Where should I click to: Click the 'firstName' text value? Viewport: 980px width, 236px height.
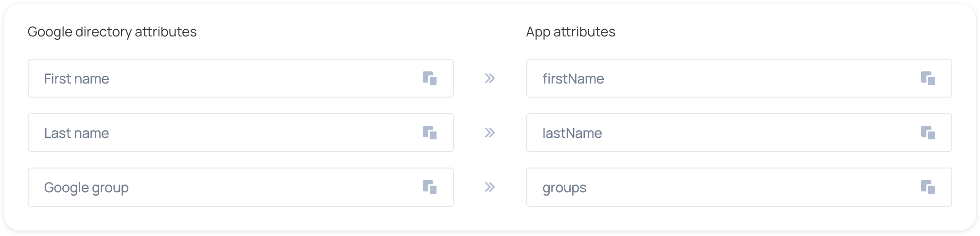573,79
